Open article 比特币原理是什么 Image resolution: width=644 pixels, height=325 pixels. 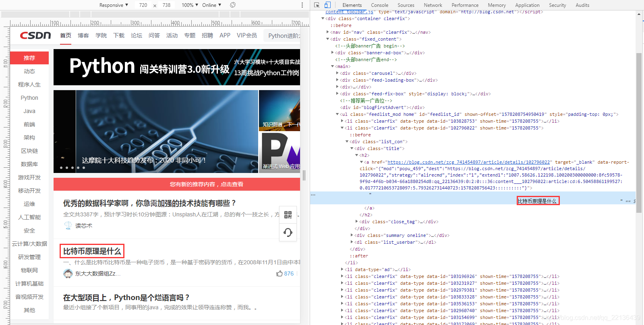point(92,251)
